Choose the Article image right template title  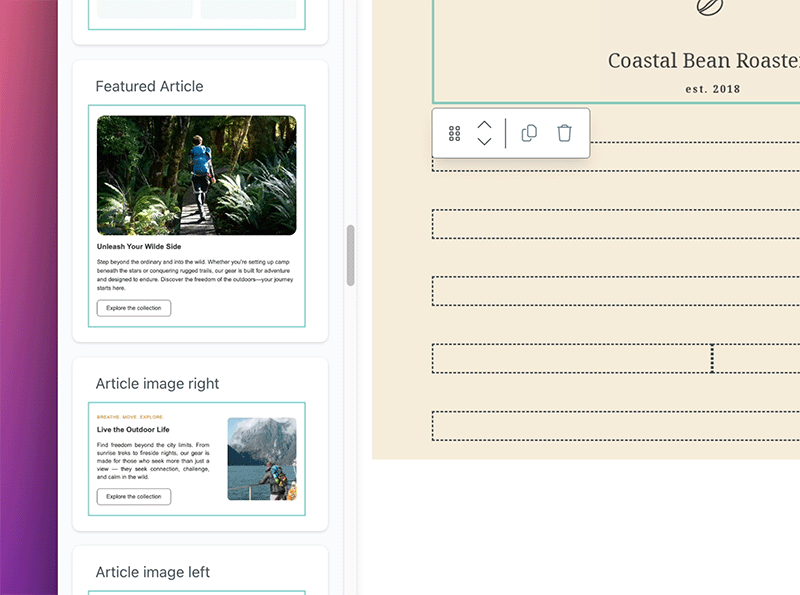click(x=157, y=384)
